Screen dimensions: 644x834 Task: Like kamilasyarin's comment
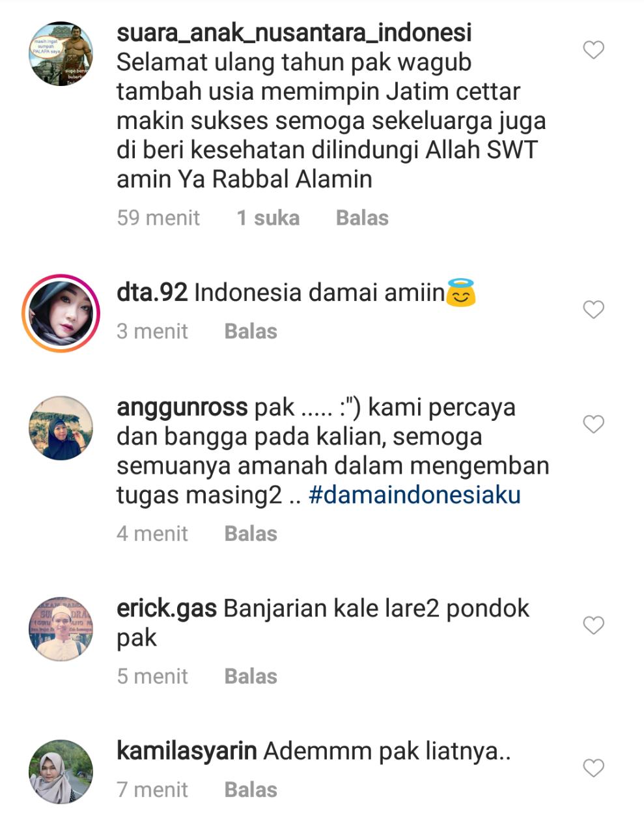(x=593, y=768)
